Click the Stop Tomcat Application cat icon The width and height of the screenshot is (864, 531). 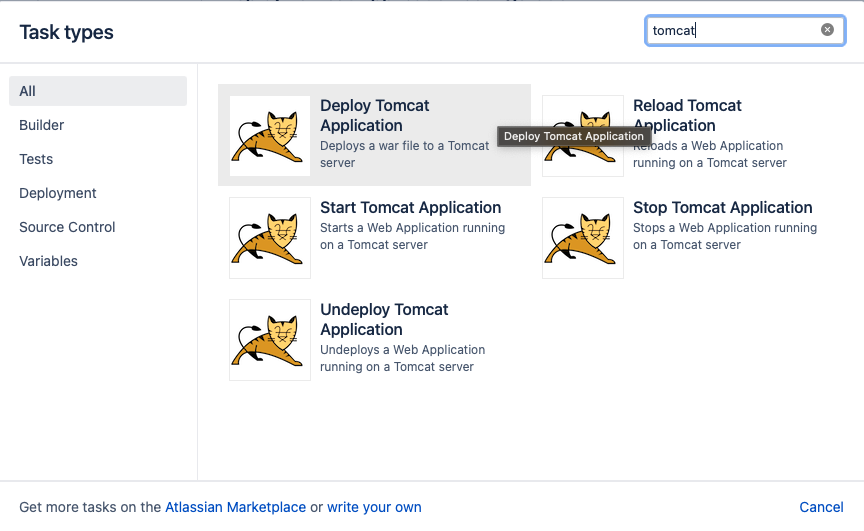pos(583,238)
